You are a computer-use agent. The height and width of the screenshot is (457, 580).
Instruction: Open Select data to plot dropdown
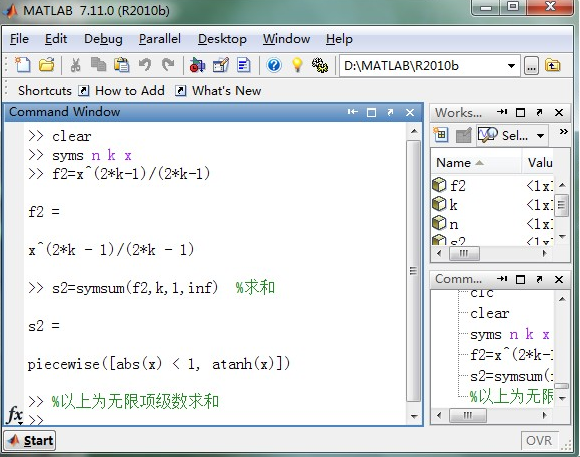tap(512, 135)
